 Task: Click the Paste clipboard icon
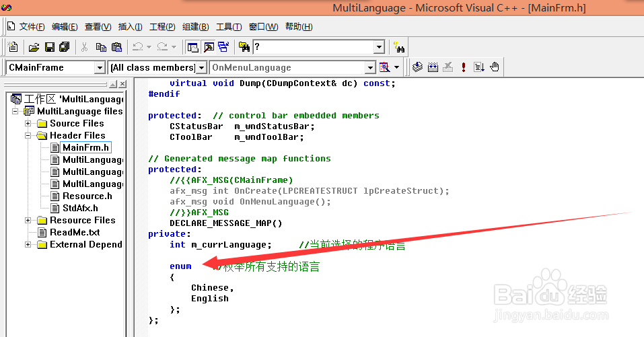pos(116,47)
